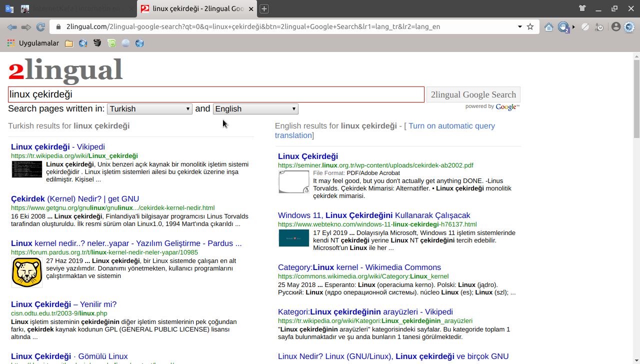Close the 2lingual tab

point(251,8)
